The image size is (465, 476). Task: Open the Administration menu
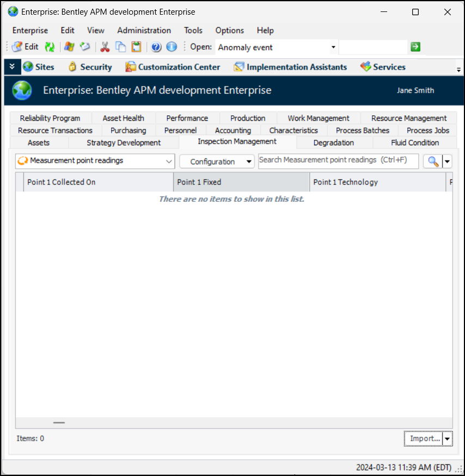tap(144, 30)
